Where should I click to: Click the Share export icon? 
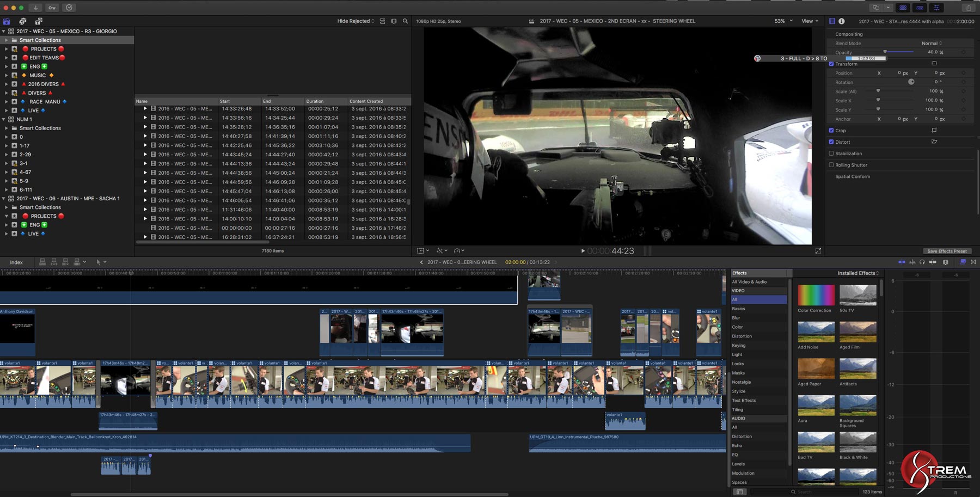969,8
